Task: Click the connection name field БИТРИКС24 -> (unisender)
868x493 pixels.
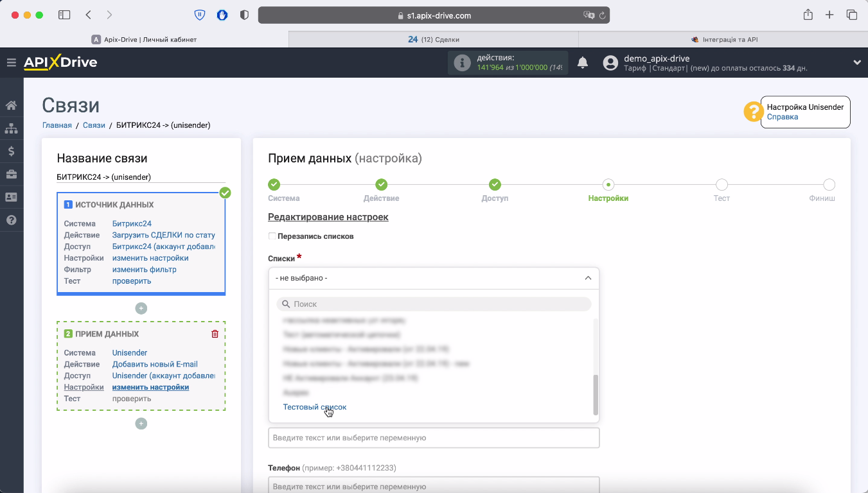Action: [x=141, y=177]
